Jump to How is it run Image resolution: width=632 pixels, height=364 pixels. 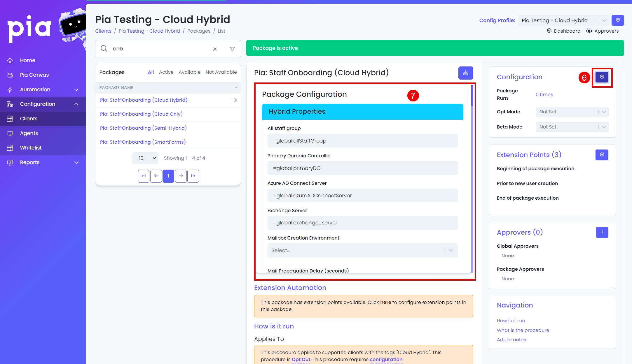click(511, 321)
